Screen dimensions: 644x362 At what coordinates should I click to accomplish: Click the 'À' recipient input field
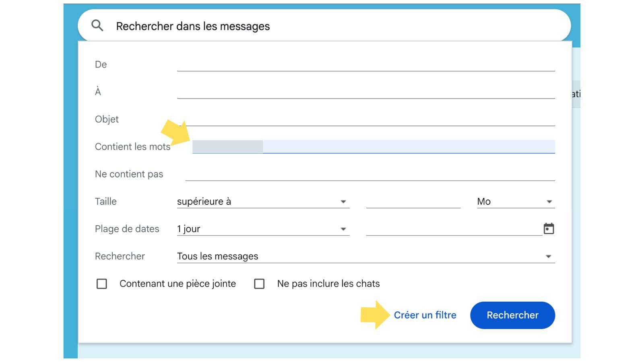[365, 92]
